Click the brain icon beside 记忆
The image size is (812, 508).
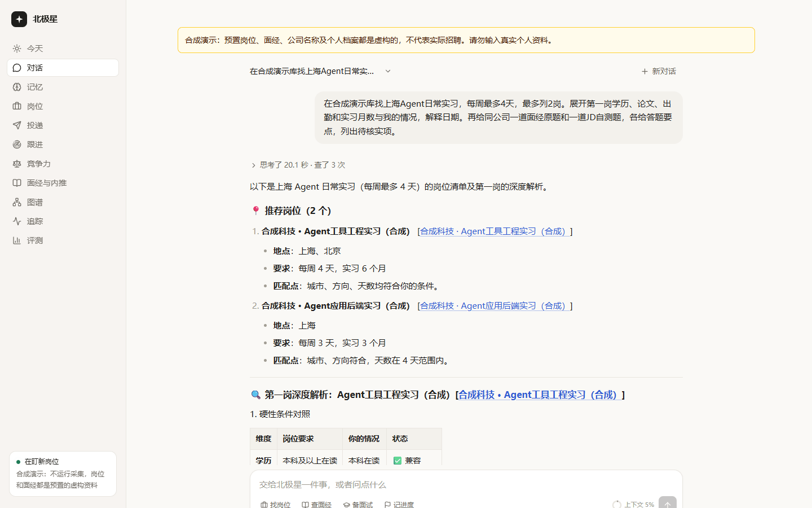click(x=17, y=87)
